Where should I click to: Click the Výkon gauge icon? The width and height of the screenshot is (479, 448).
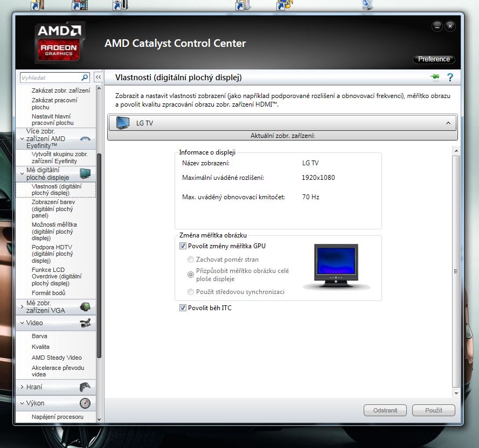[x=85, y=403]
